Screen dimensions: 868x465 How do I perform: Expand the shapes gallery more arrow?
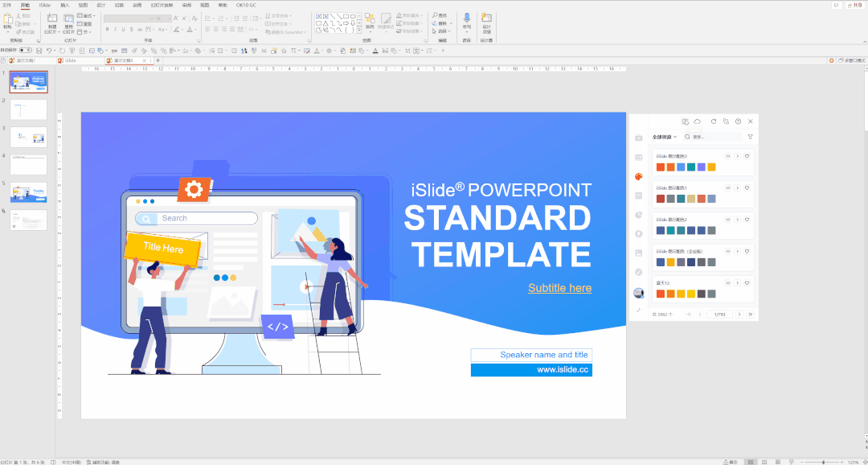360,30
